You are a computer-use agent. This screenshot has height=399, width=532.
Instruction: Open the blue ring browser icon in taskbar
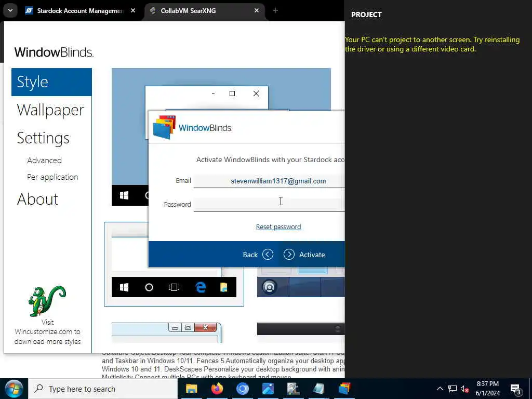pos(243,389)
